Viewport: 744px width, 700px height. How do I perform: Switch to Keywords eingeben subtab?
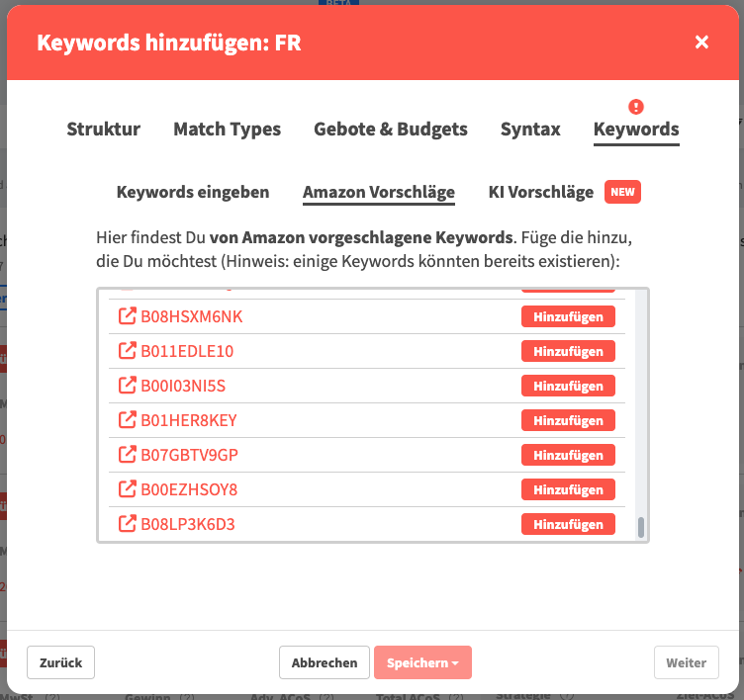click(193, 192)
